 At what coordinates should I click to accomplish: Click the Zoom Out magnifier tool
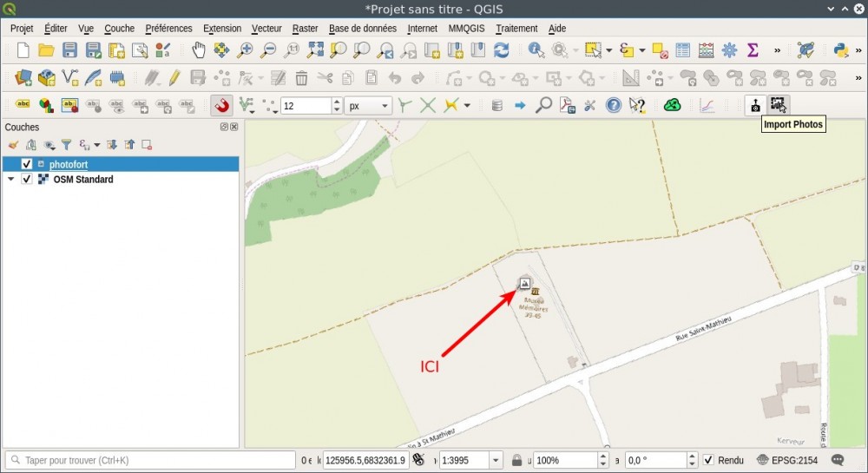[x=268, y=50]
